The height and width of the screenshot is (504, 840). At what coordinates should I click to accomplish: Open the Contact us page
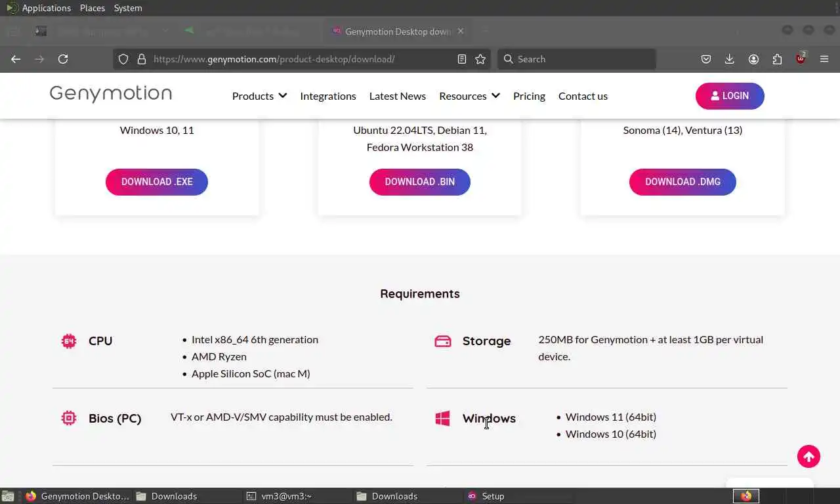click(583, 96)
